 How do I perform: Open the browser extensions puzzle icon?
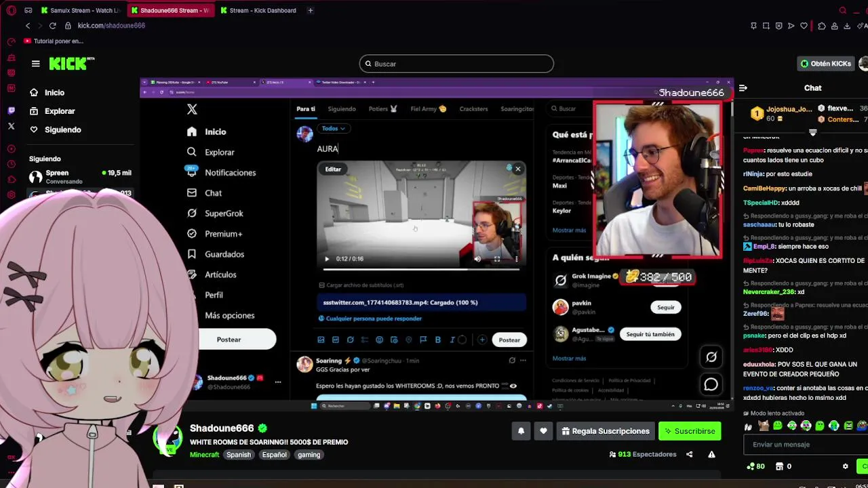point(822,26)
